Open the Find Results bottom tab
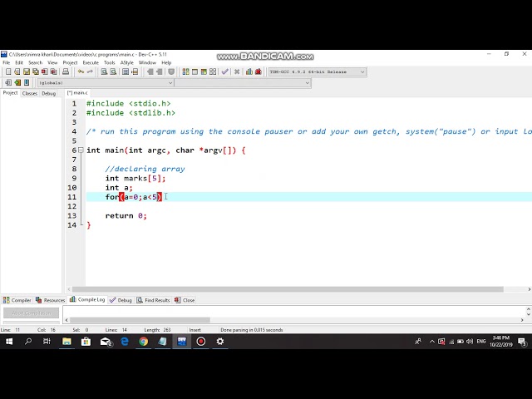 coord(153,300)
